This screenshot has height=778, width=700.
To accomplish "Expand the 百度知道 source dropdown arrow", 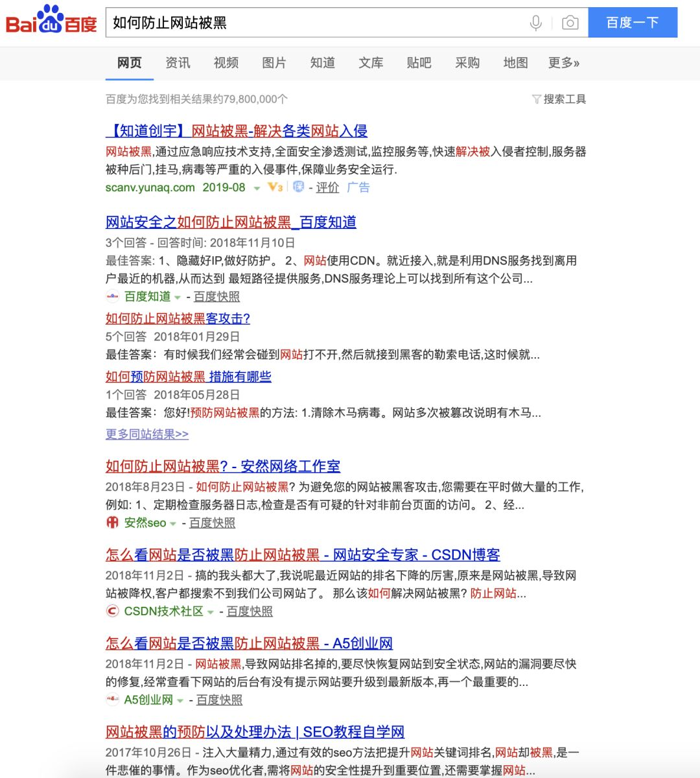I will tap(178, 298).
